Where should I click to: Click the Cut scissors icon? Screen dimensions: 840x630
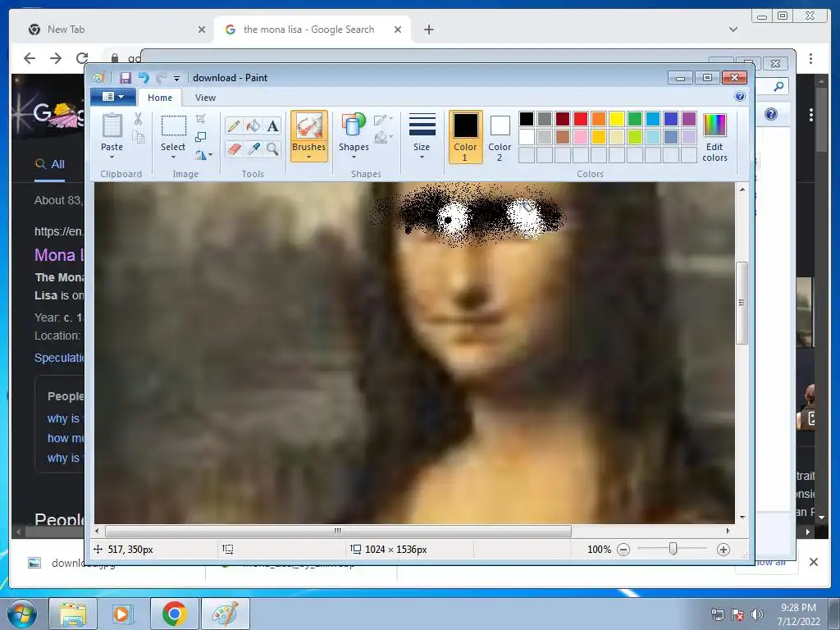[138, 119]
